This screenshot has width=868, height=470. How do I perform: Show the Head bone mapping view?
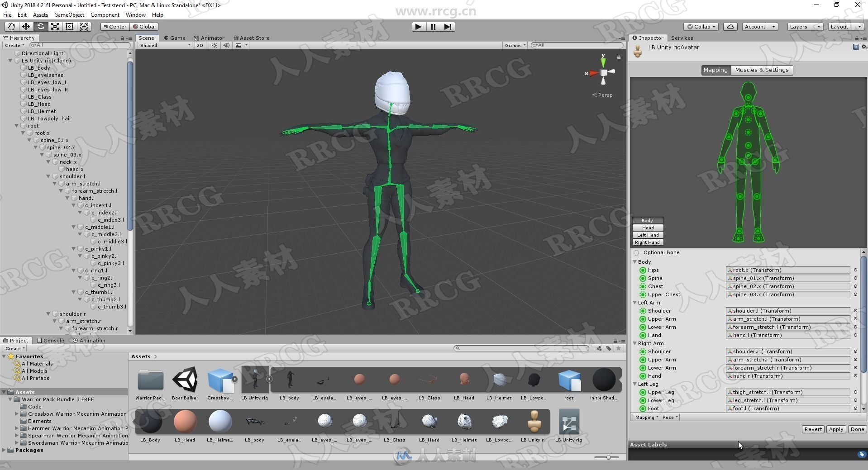tap(648, 228)
